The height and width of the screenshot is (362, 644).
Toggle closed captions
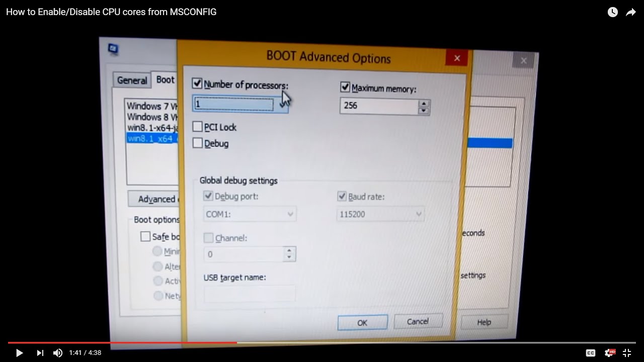[x=591, y=353]
